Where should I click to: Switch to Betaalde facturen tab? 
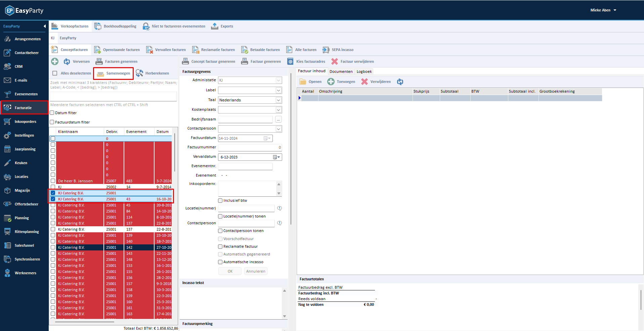click(x=261, y=50)
